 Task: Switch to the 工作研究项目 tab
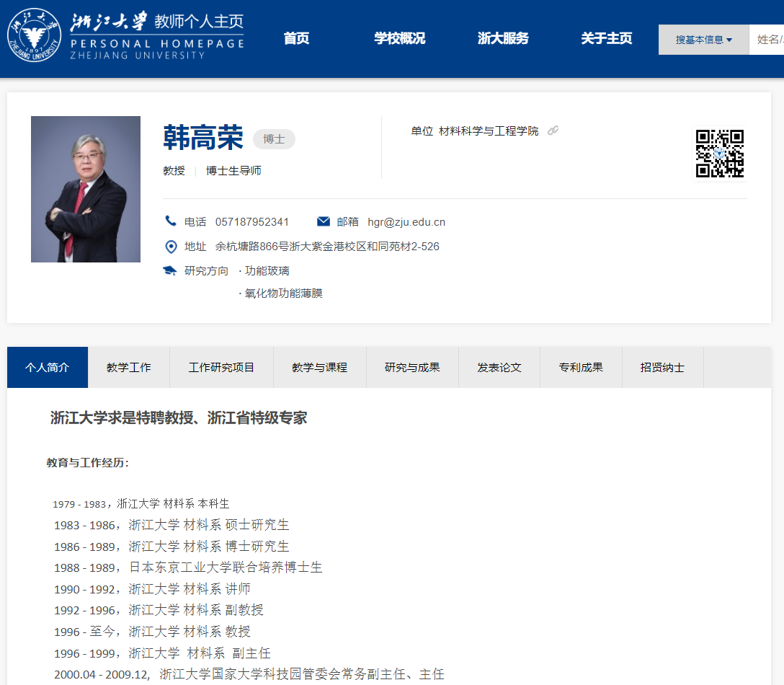[221, 367]
